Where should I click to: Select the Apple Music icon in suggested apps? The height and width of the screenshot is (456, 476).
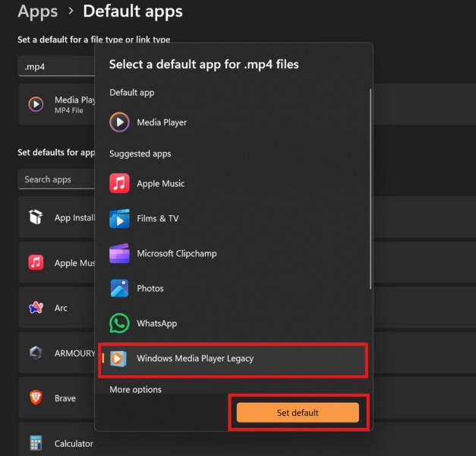pos(119,183)
